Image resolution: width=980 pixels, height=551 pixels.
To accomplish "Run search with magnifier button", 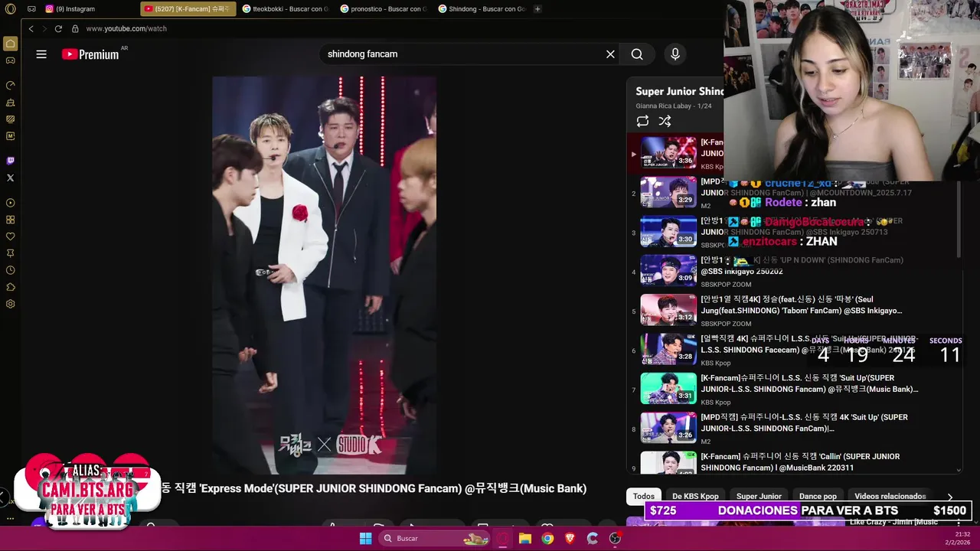I will 637,54.
